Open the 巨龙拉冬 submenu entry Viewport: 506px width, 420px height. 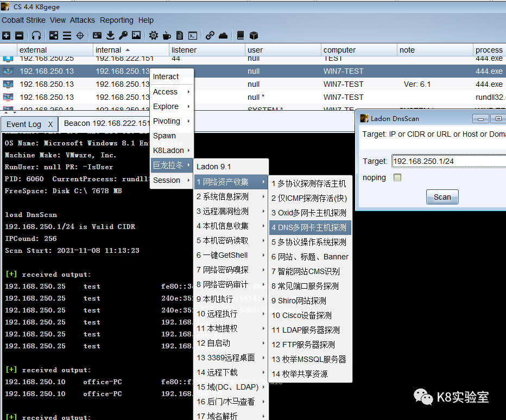coord(172,165)
